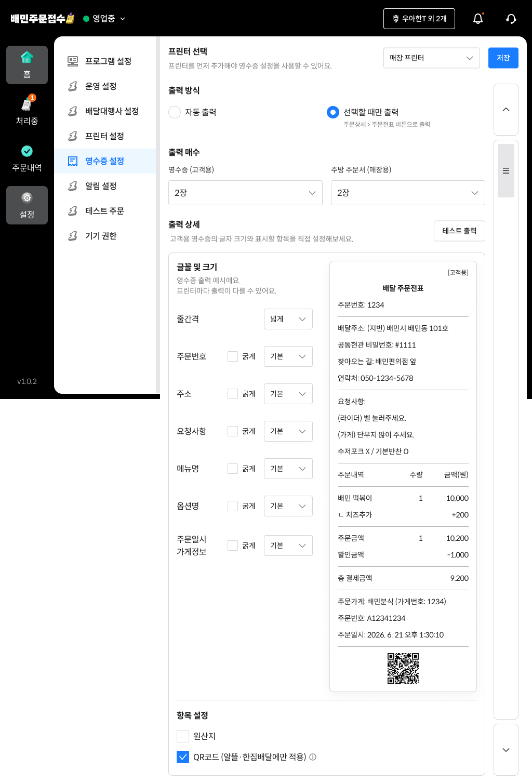Click the v1.0.2 version text
Screen dimensions: 532x784
pyautogui.click(x=27, y=381)
